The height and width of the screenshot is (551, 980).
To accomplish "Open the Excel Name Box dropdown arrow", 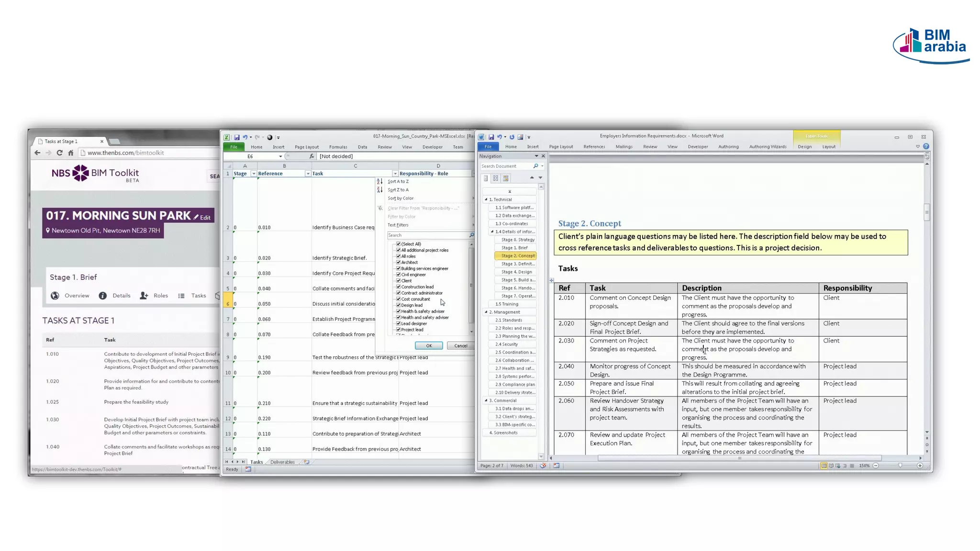I will tap(280, 156).
